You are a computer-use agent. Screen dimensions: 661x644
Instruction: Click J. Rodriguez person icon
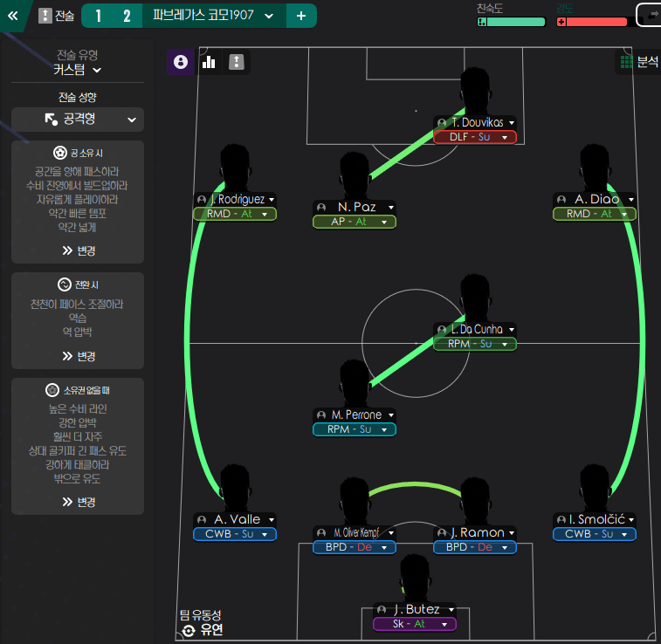[x=202, y=199]
